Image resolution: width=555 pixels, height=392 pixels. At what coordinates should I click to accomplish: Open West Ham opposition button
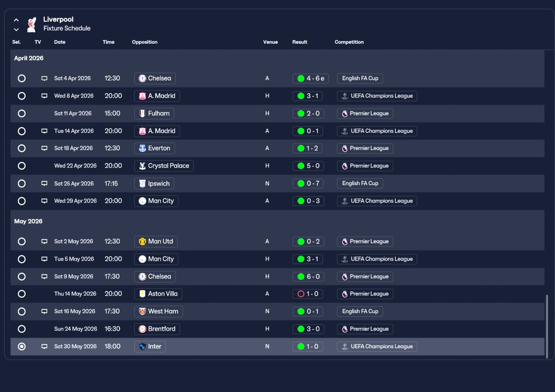tap(159, 311)
